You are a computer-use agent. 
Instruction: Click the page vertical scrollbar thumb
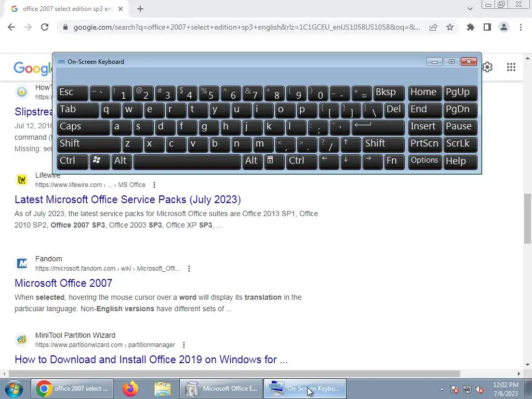527,219
